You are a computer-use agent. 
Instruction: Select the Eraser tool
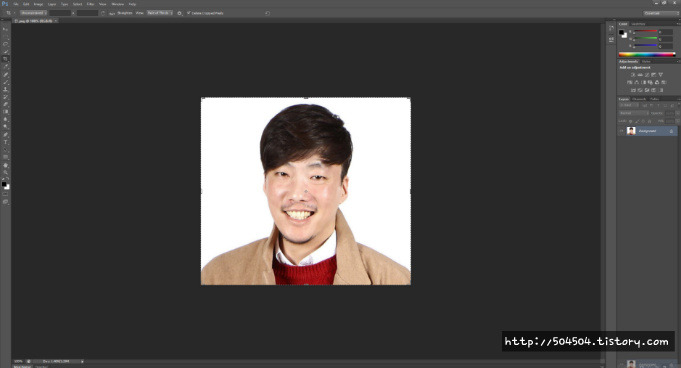coord(5,104)
